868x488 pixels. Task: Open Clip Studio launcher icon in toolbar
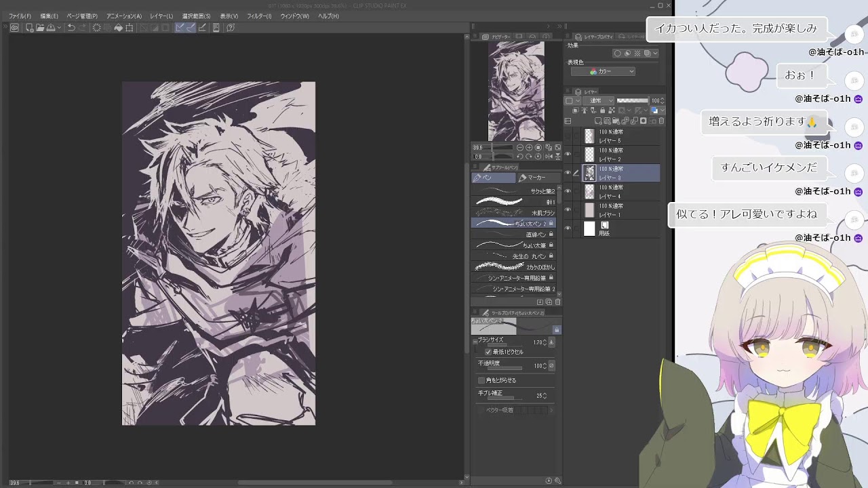tap(15, 28)
